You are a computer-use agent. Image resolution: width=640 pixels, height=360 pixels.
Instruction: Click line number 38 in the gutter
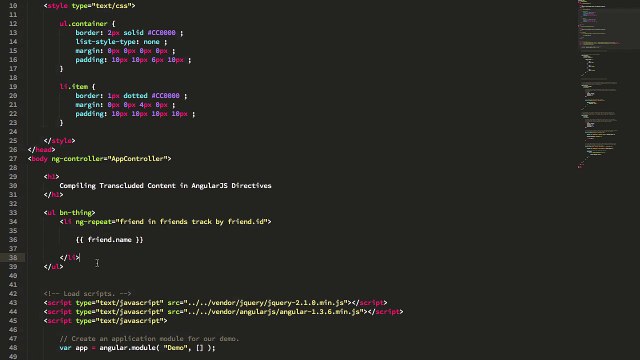tap(13, 258)
